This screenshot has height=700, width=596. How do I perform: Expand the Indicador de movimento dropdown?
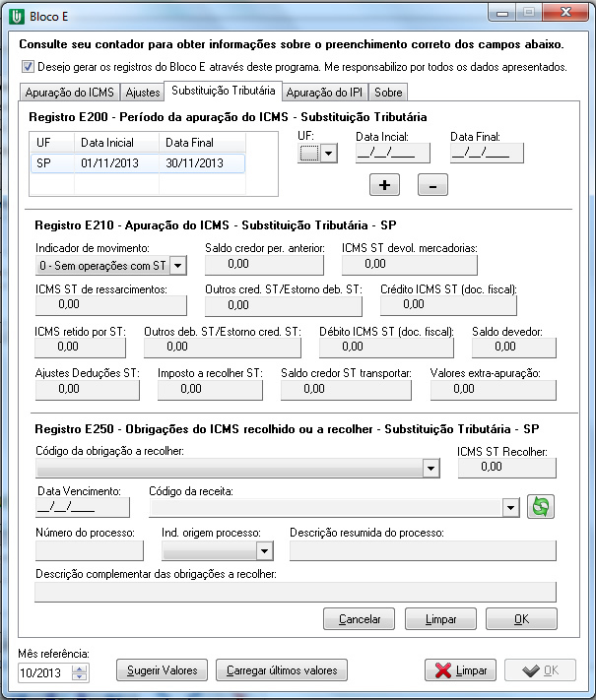pyautogui.click(x=177, y=265)
